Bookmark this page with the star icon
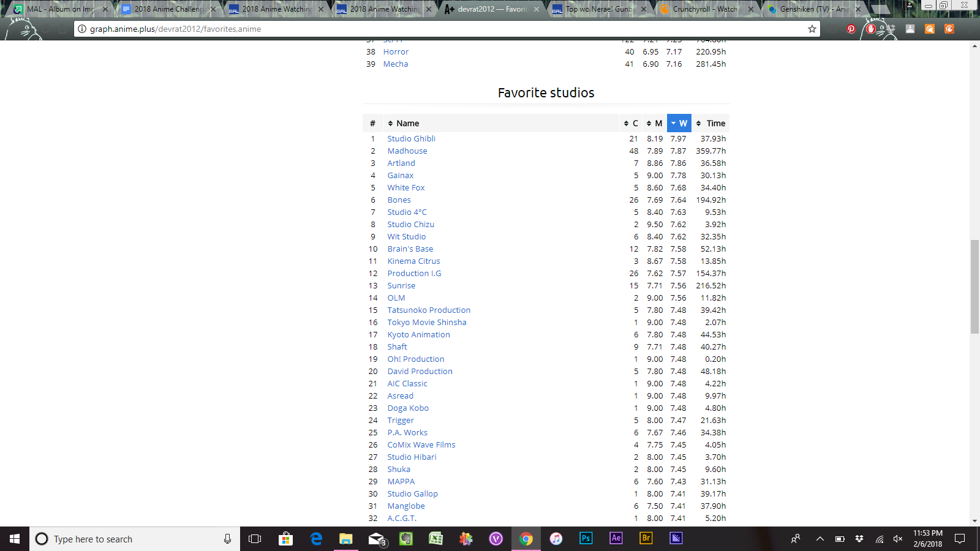980x551 pixels. pos(812,29)
